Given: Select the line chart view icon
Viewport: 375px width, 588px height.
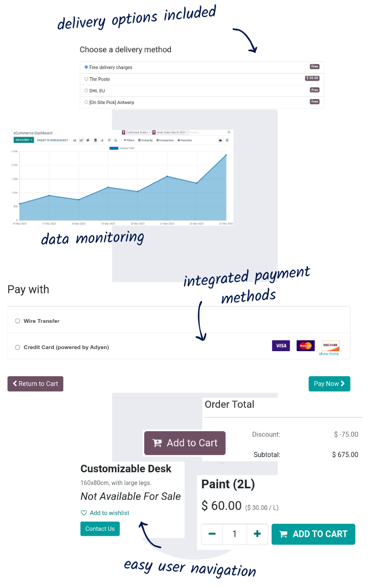Looking at the screenshot, I should coord(81,140).
